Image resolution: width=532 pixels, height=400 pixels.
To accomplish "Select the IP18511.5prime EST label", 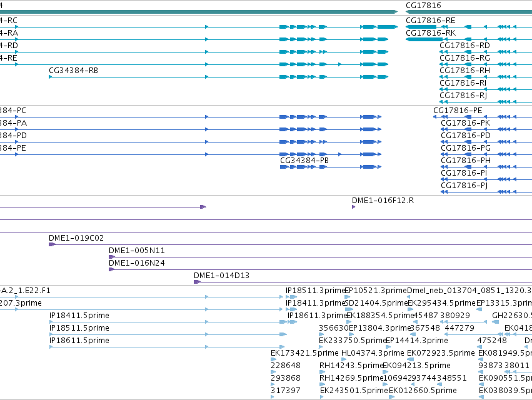I will click(79, 328).
